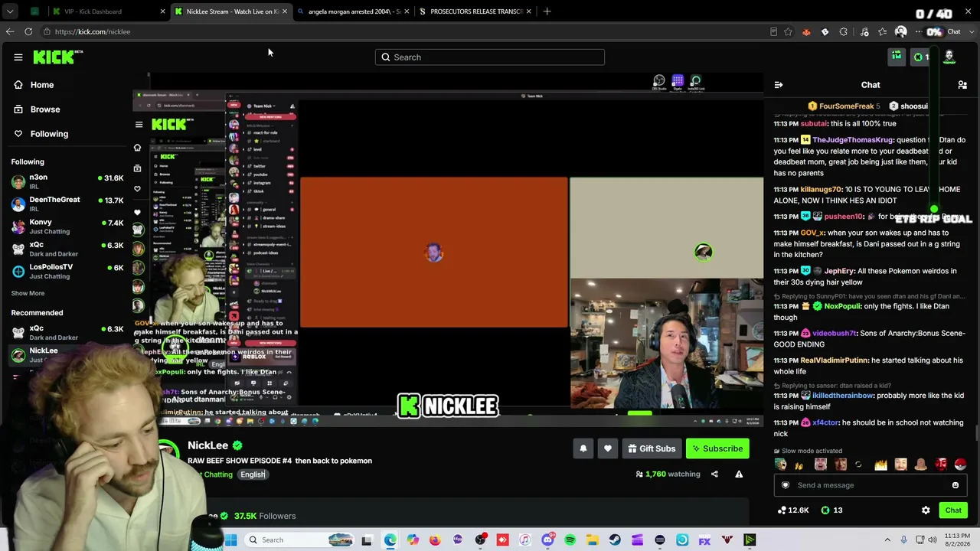Go back in the browser
This screenshot has width=980, height=551.
click(9, 31)
